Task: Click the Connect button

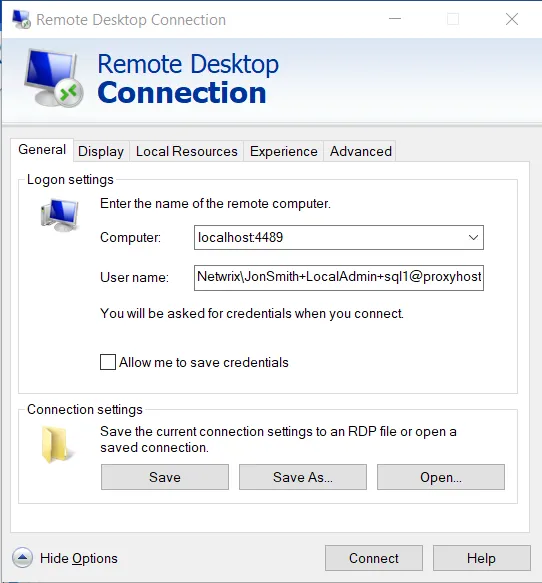Action: click(374, 558)
